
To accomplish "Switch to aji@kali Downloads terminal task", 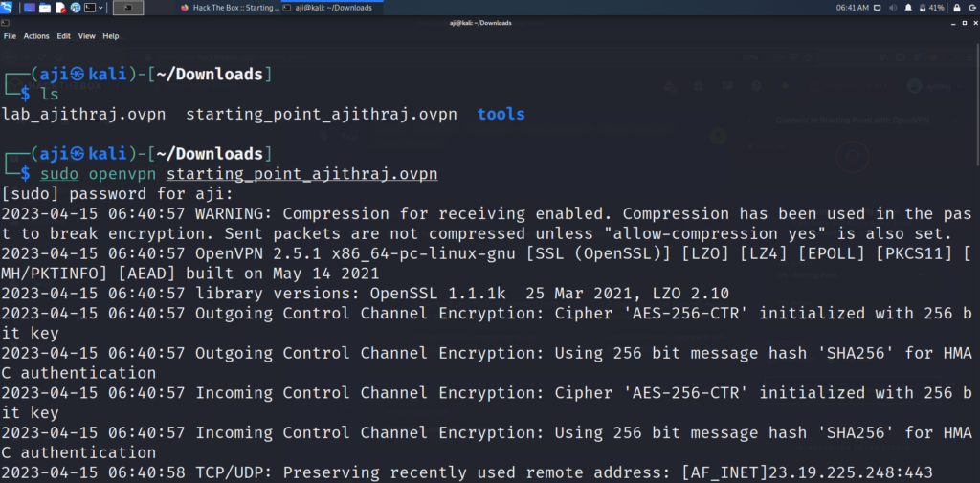I will click(x=331, y=8).
